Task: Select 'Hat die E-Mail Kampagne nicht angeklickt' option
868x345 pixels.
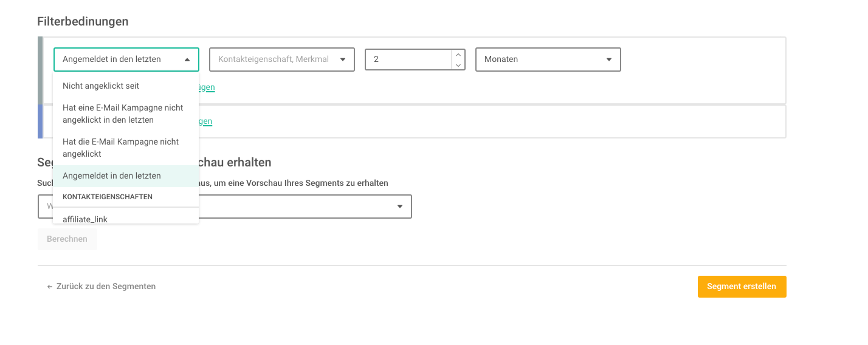Action: [126, 148]
